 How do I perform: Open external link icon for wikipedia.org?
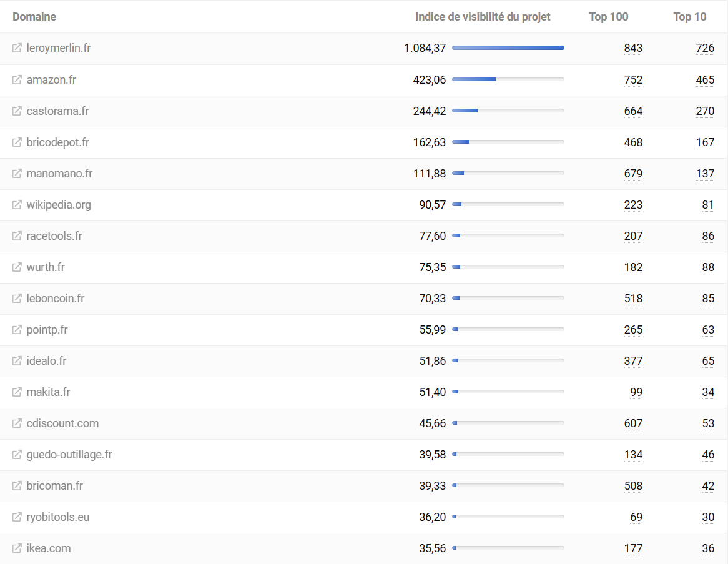pos(17,205)
